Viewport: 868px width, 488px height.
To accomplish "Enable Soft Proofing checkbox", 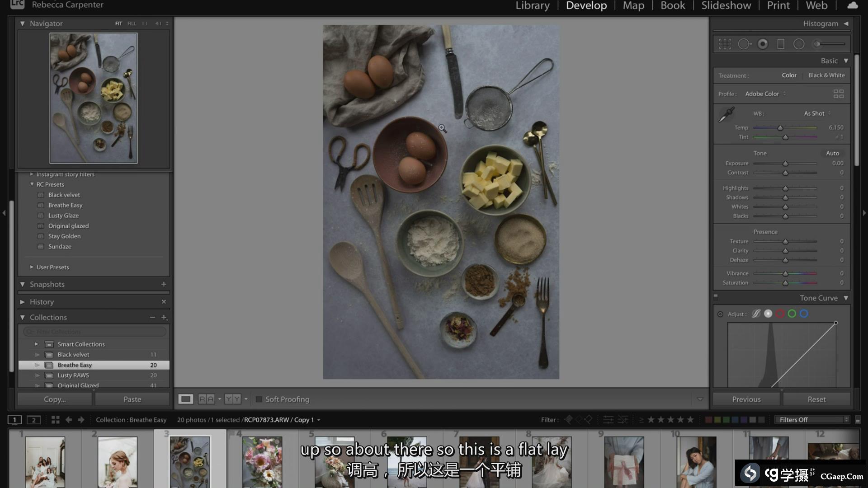I will [259, 399].
